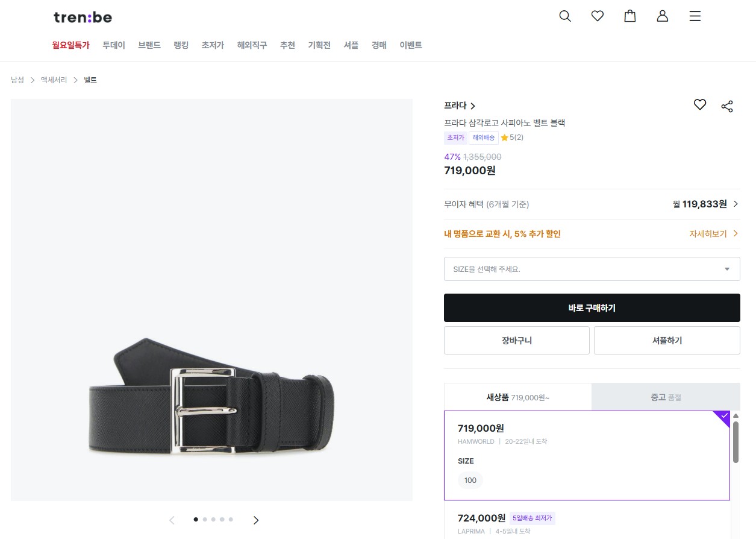
Task: Open the hamburger menu icon
Action: click(695, 16)
